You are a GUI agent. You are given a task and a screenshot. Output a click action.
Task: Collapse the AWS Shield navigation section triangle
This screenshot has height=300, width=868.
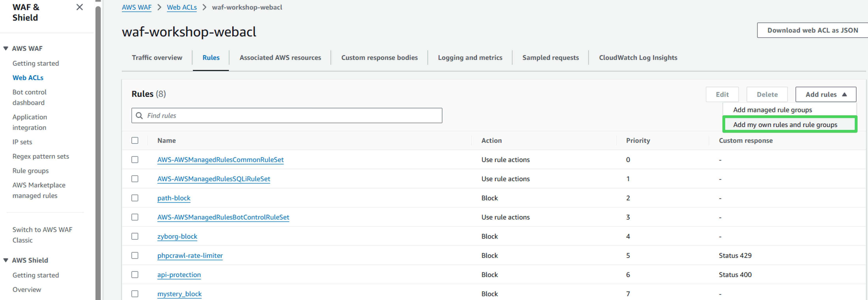6,260
